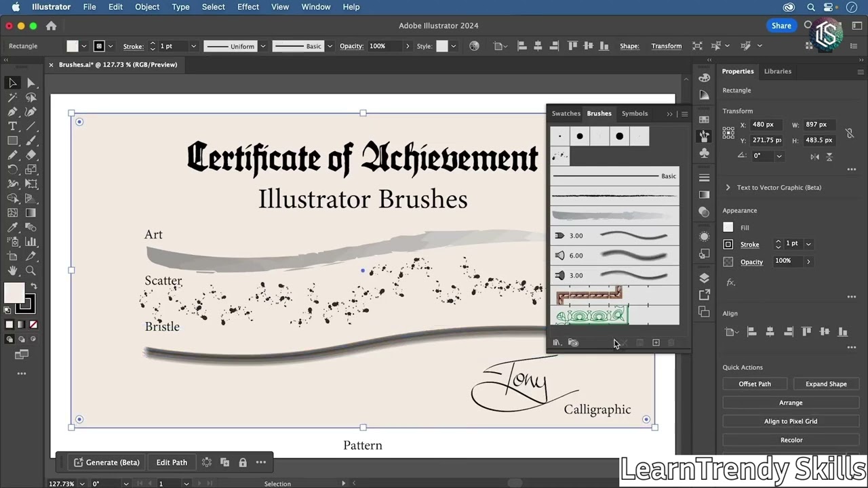This screenshot has width=868, height=488.
Task: Activate the Hand tool
Action: 13,270
